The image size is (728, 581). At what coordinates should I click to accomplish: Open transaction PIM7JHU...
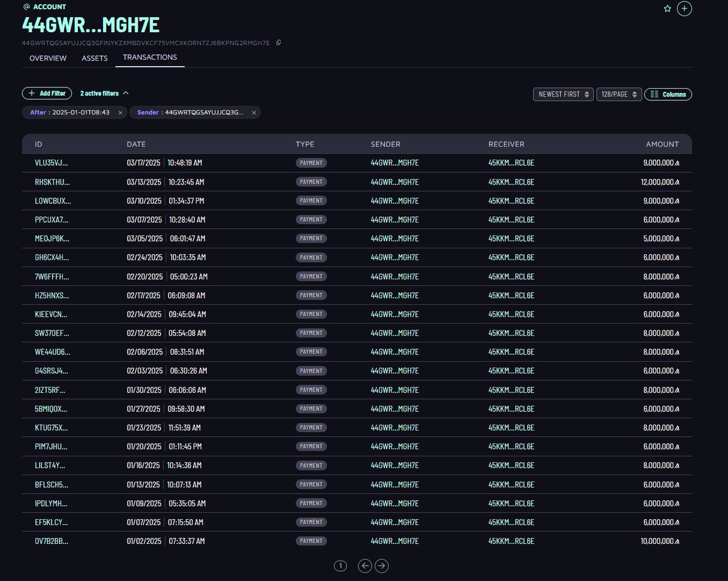point(51,446)
